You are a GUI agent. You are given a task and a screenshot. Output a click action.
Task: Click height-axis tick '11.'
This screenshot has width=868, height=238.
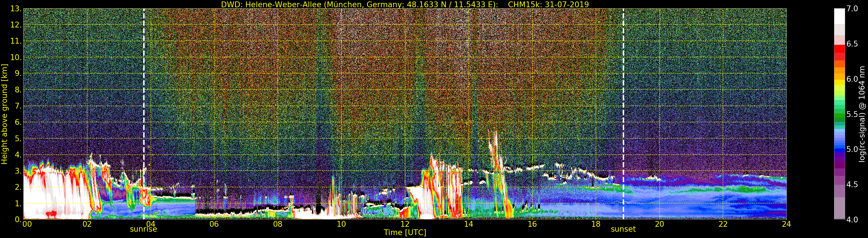(16, 41)
